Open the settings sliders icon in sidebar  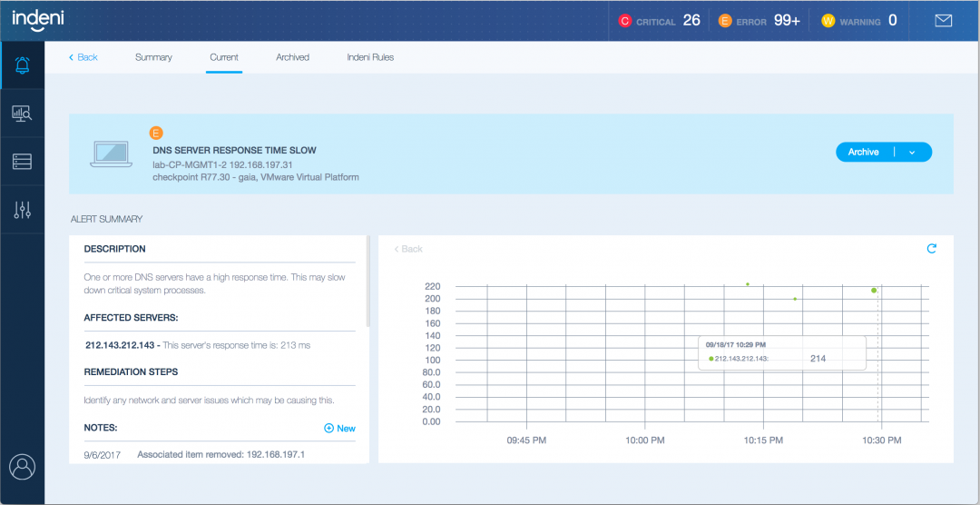22,210
